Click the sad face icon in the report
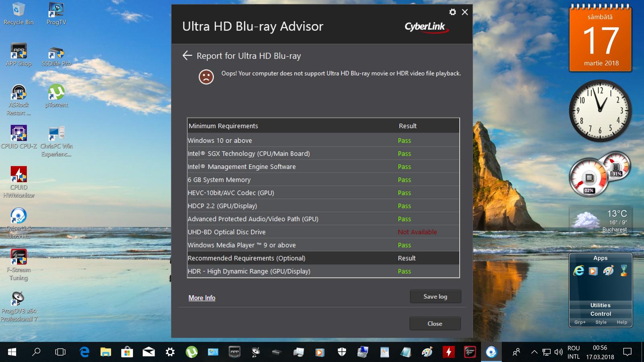This screenshot has height=362, width=644. point(206,76)
